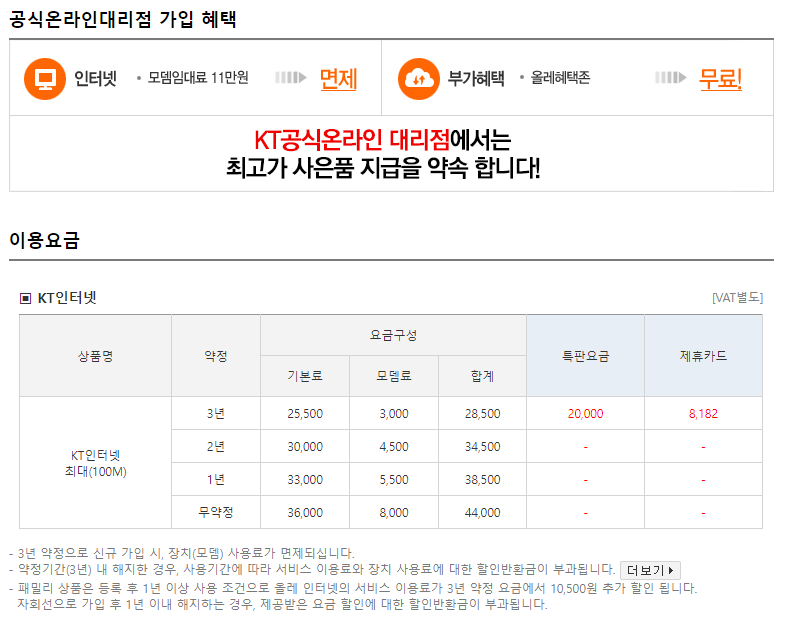Click the 인터넷 label next to monitor icon
The height and width of the screenshot is (626, 788).
click(x=95, y=79)
